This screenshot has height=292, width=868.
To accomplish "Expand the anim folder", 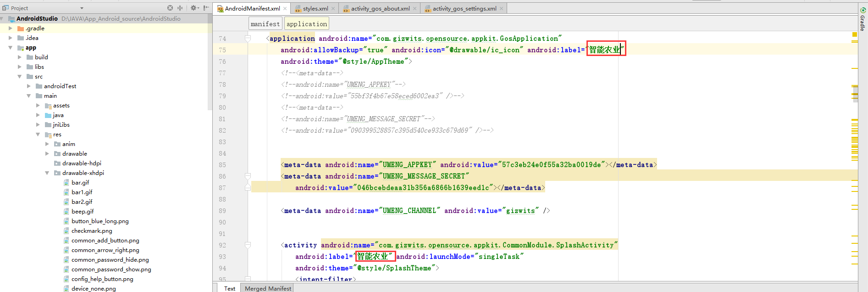I will 47,144.
